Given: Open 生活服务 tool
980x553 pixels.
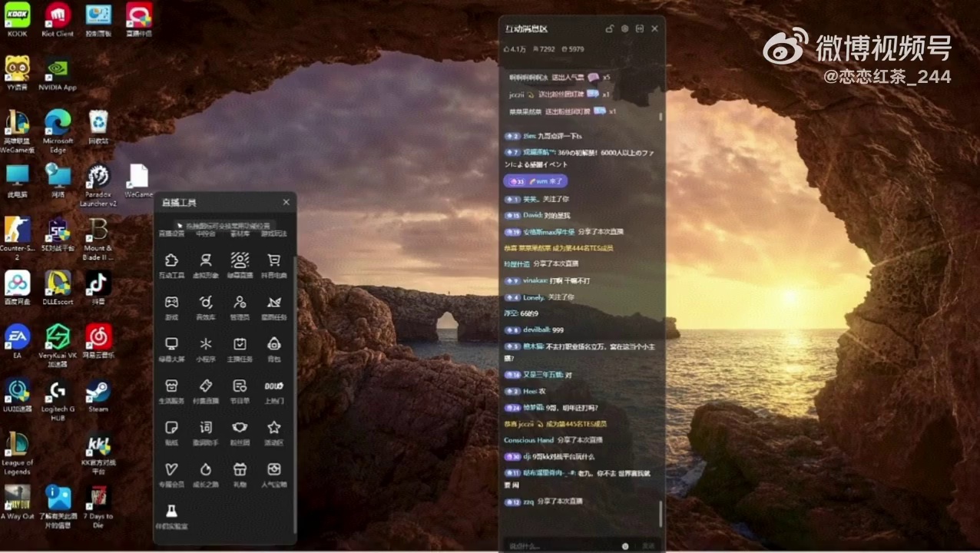Looking at the screenshot, I should point(171,390).
